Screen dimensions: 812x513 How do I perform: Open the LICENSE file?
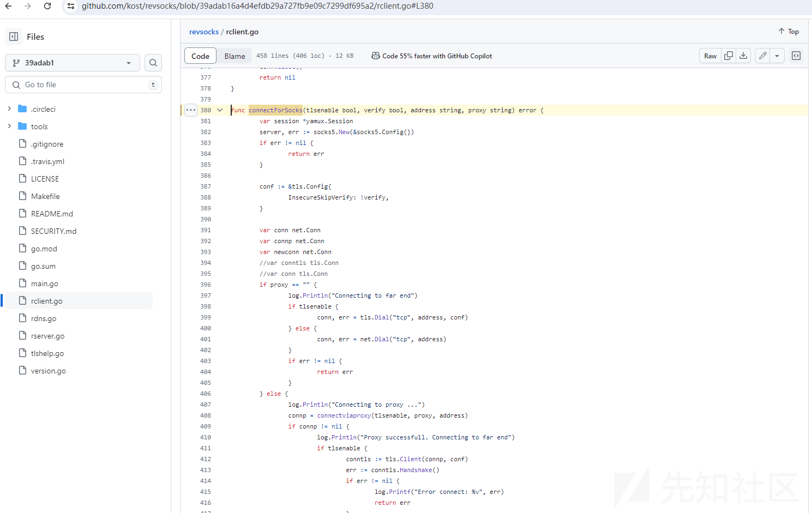45,179
